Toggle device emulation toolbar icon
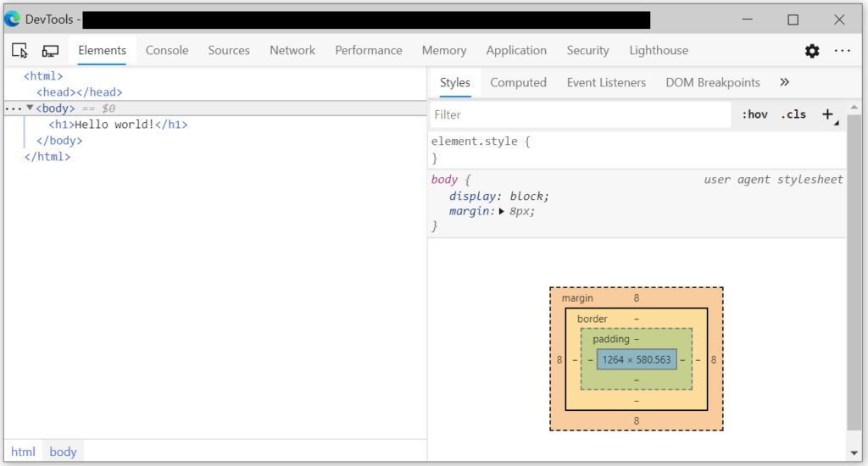868x466 pixels. (51, 51)
